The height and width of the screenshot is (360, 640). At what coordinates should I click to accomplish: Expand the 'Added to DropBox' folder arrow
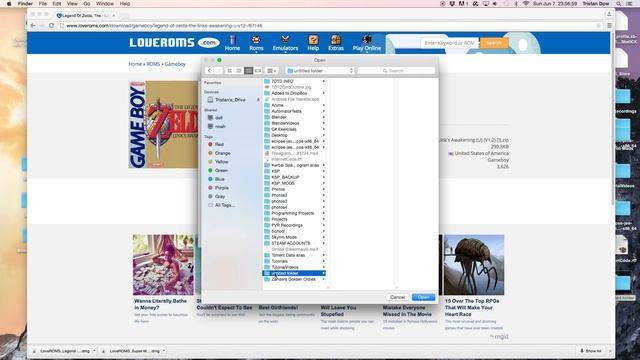pyautogui.click(x=324, y=93)
